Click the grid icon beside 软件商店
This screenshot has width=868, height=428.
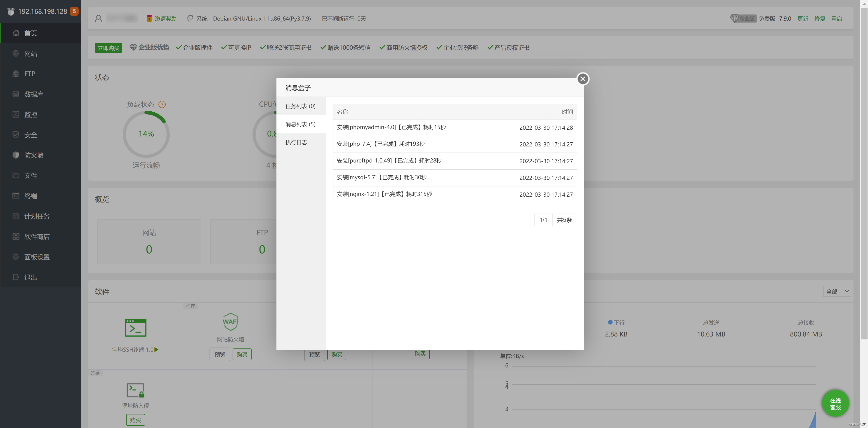[16, 236]
